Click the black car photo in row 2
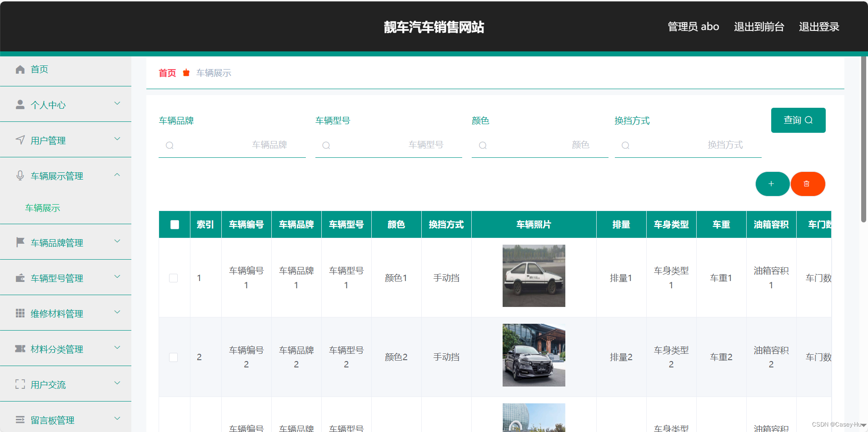This screenshot has height=432, width=868. (x=534, y=355)
